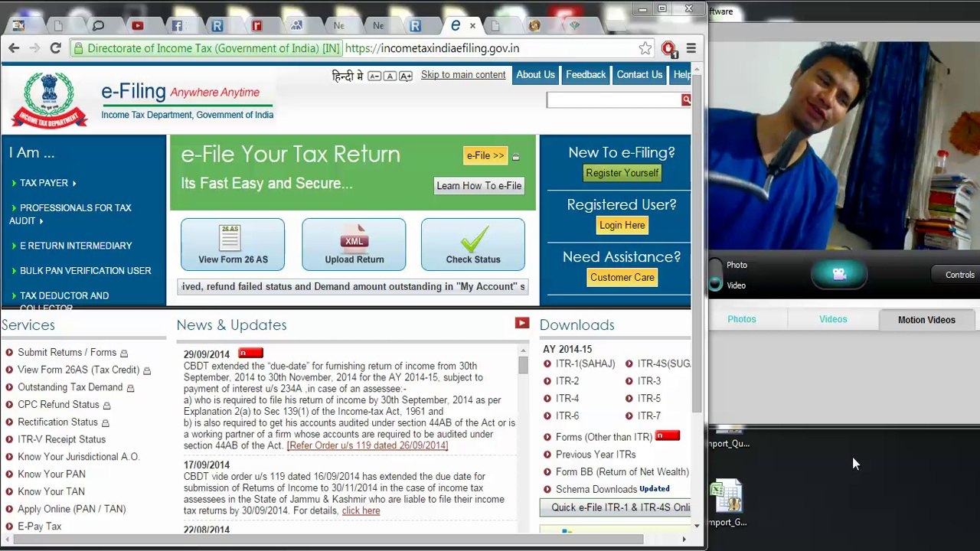This screenshot has width=980, height=551.
Task: Click the red extension icon in the toolbar
Action: pos(668,48)
